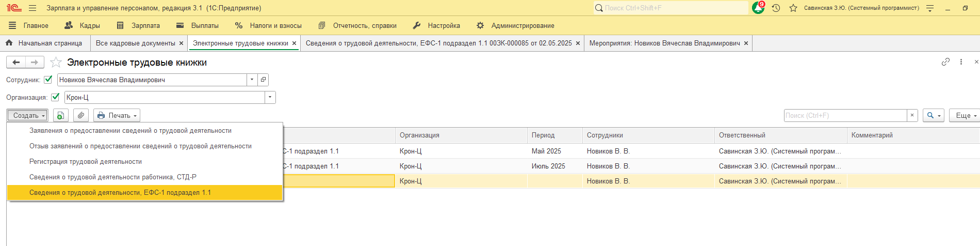Open the Печать dropdown menu

coord(117,115)
